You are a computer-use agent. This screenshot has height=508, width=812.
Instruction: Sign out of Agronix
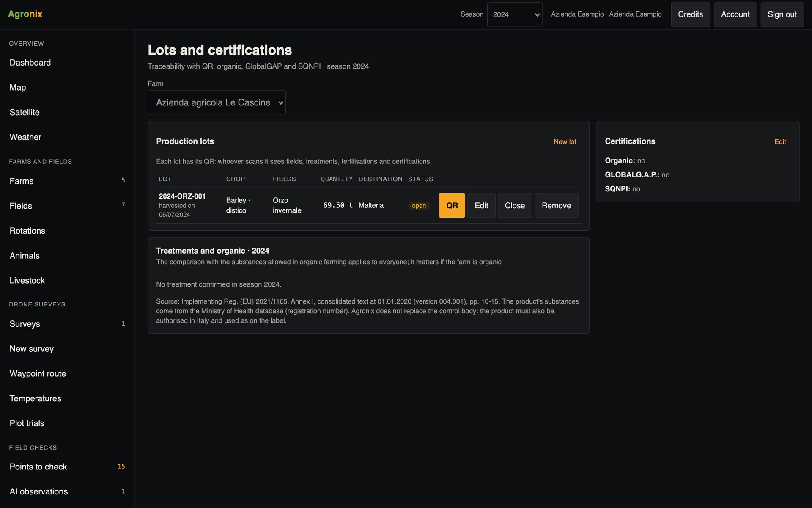click(x=782, y=14)
